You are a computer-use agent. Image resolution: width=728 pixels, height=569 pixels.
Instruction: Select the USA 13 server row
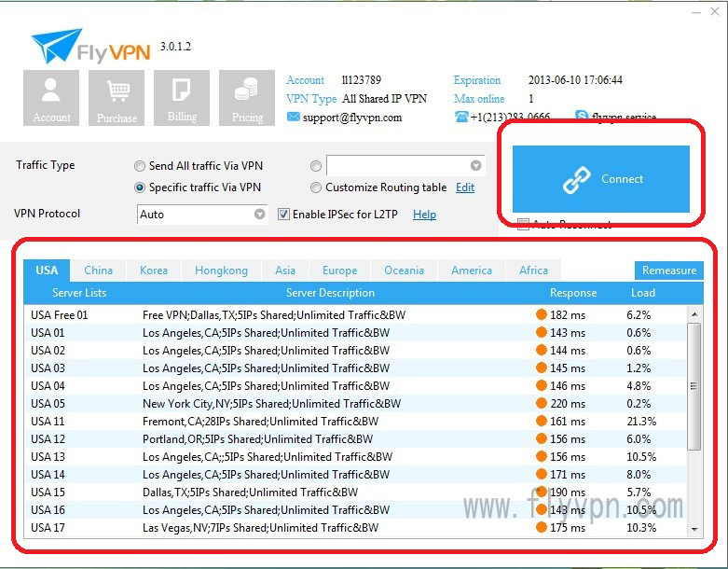(355, 456)
